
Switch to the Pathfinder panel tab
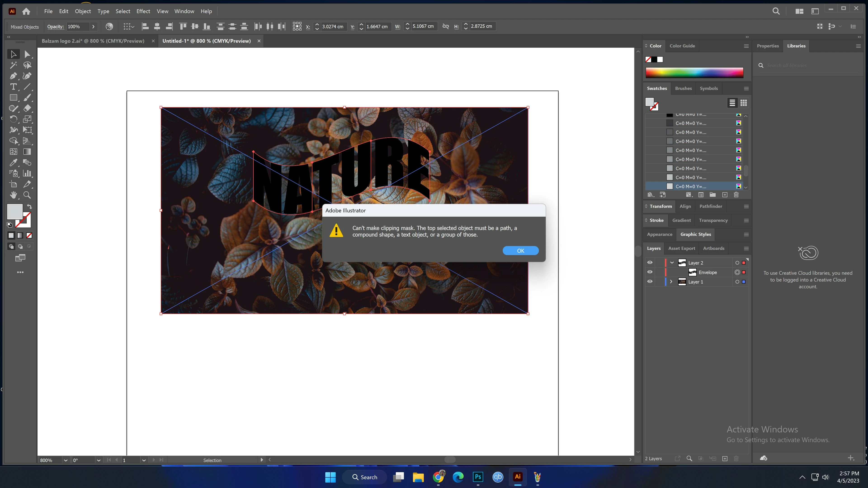(711, 206)
